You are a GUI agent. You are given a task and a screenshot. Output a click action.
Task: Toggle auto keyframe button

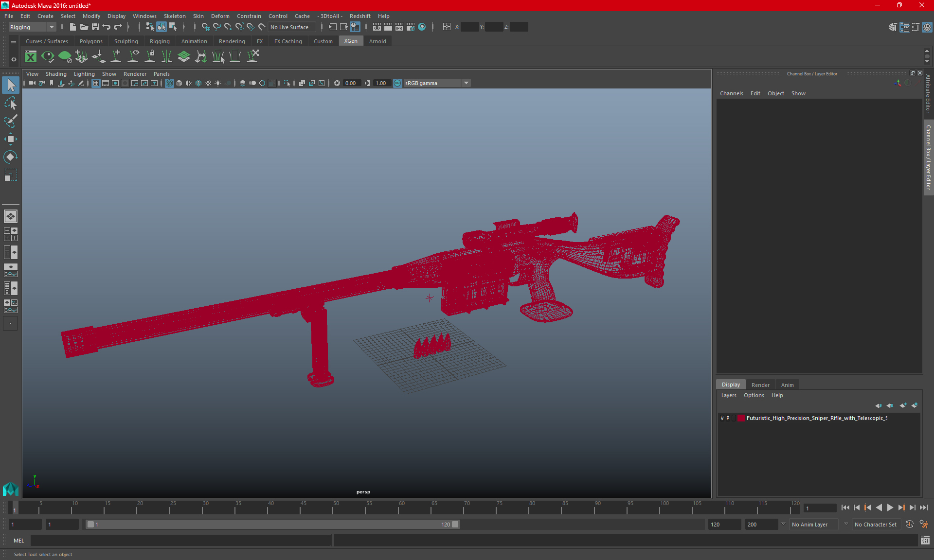[910, 525]
